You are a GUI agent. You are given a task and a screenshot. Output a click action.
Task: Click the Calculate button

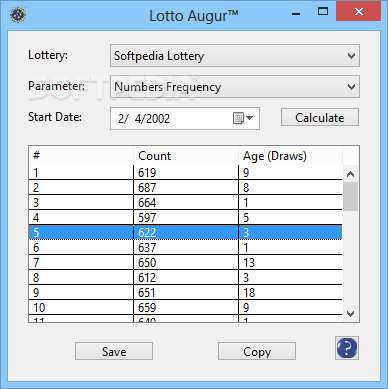(320, 117)
